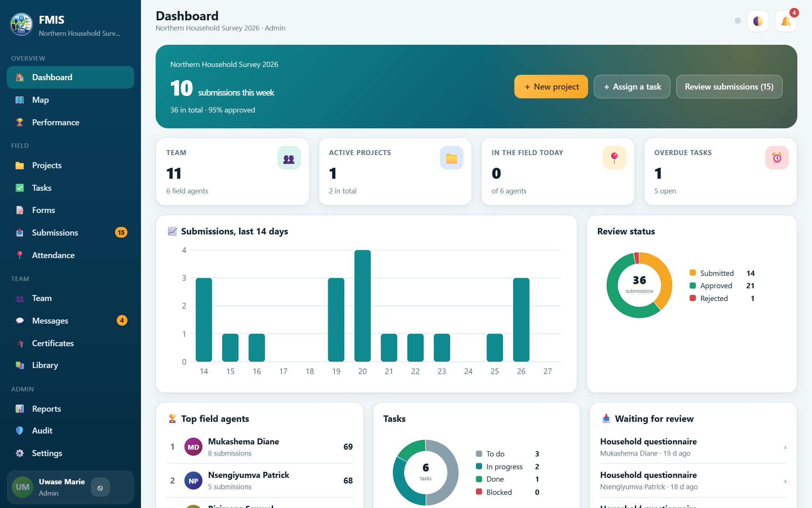Screen dimensions: 812x508
Task: Click the Performance trophy icon in the sidebar
Action: (20, 122)
